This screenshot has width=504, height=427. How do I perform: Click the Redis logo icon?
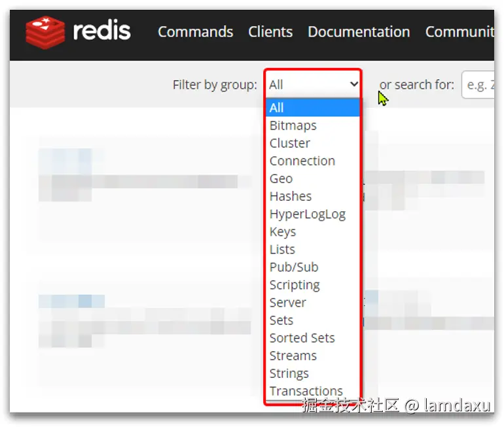(x=45, y=33)
